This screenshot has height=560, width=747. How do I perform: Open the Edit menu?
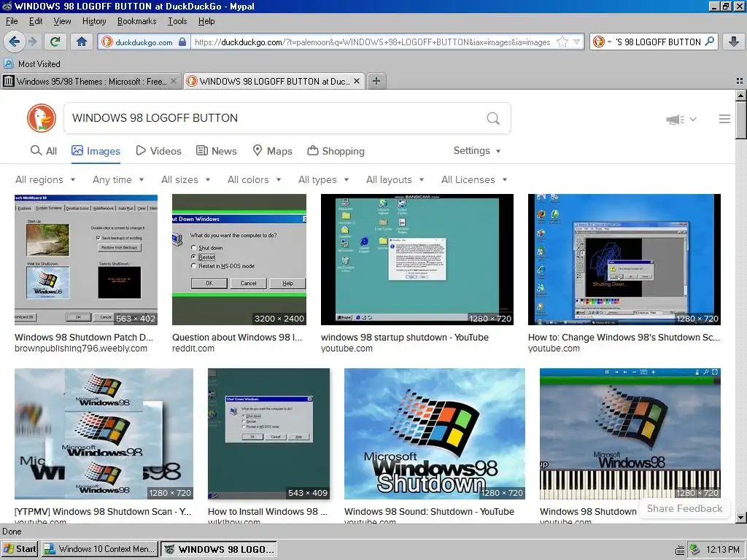coord(36,21)
